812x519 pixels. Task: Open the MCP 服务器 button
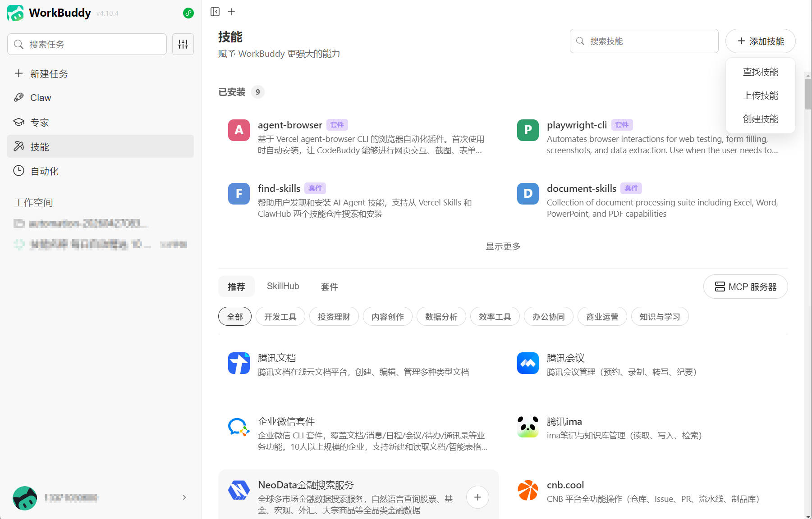tap(746, 287)
